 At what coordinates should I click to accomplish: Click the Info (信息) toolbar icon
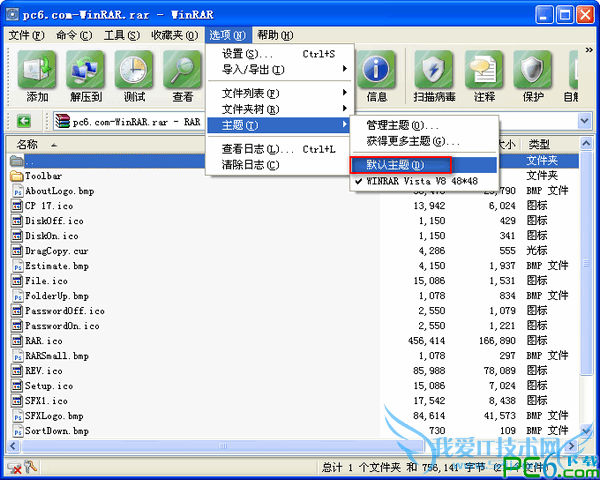(x=376, y=69)
